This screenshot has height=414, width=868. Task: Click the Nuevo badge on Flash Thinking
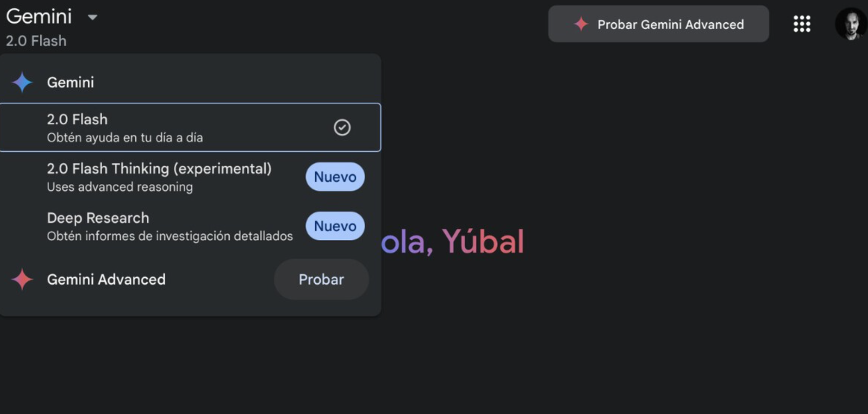pos(335,177)
